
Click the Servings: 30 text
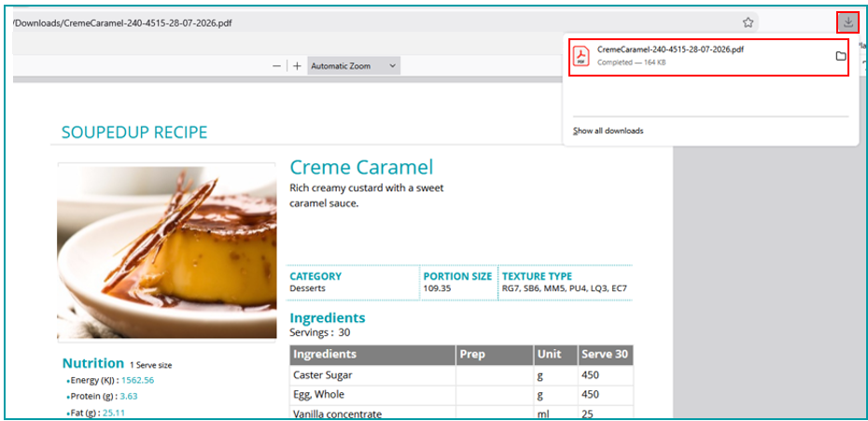(320, 332)
